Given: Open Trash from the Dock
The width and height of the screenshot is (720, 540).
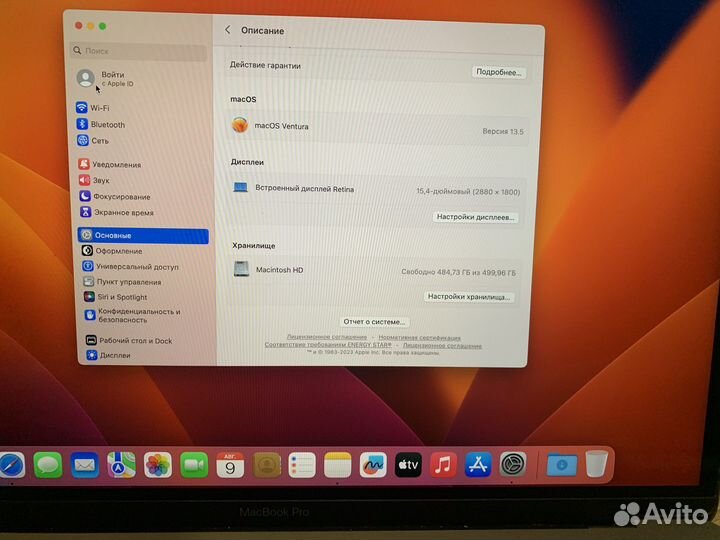Looking at the screenshot, I should point(597,464).
